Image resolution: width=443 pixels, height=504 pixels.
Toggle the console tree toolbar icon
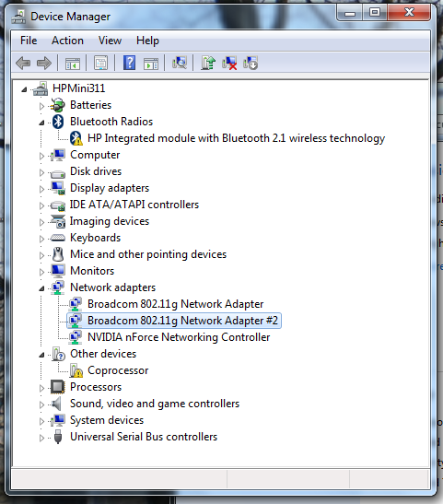coord(73,63)
